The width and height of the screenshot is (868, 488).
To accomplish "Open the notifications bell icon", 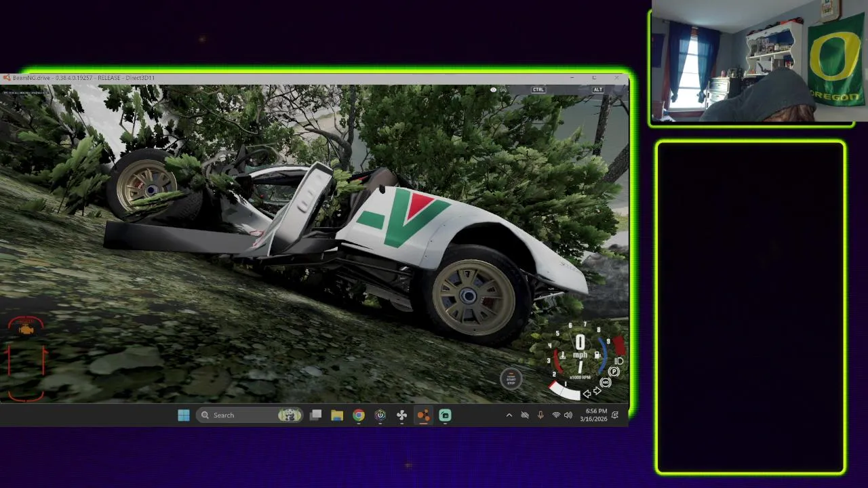I will (x=615, y=415).
